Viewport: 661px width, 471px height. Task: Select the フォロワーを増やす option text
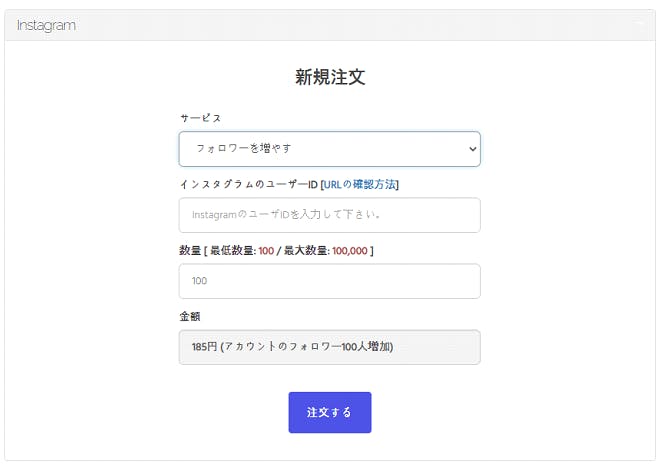(x=243, y=149)
